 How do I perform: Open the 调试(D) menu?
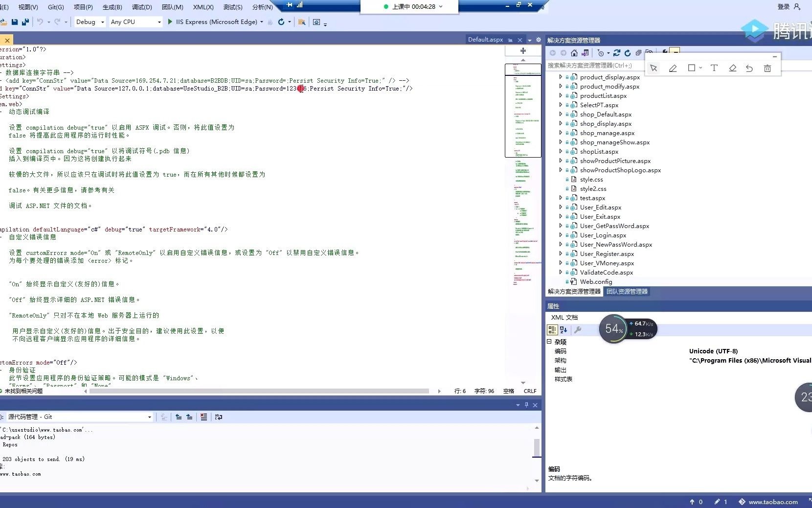click(142, 7)
